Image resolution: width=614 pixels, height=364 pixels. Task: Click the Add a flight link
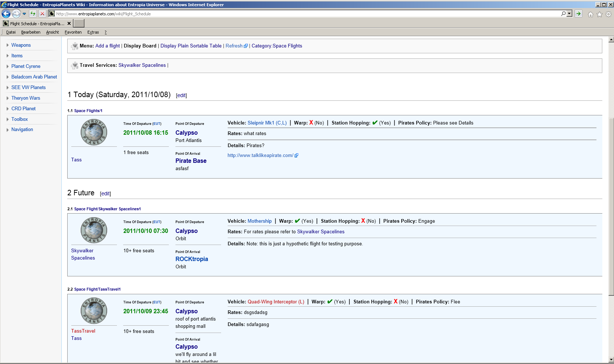pos(107,46)
